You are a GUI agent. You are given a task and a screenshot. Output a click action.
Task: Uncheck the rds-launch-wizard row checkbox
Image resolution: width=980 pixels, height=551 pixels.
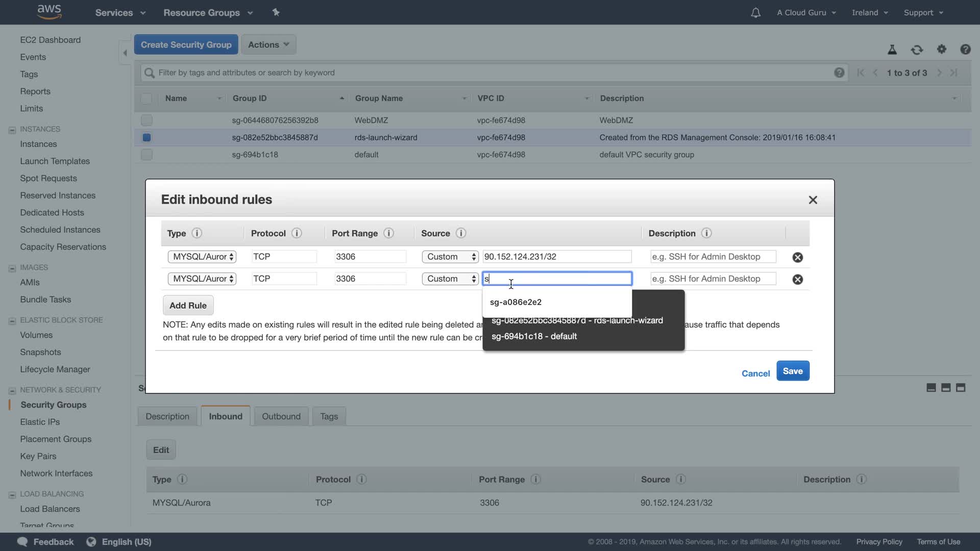[x=146, y=137]
